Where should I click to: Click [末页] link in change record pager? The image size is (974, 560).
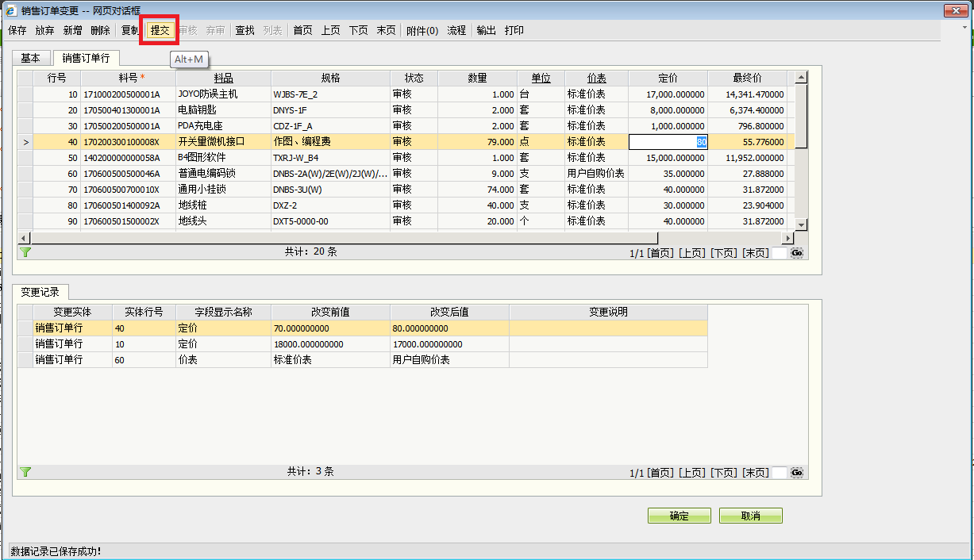tap(755, 473)
